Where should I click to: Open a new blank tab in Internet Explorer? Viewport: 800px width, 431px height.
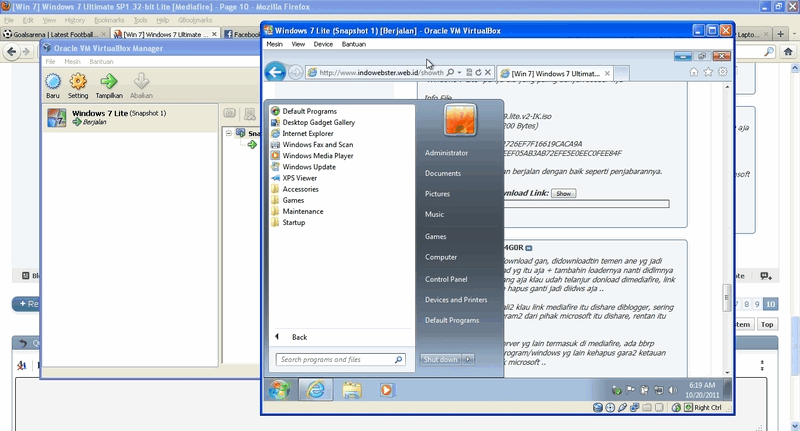621,73
